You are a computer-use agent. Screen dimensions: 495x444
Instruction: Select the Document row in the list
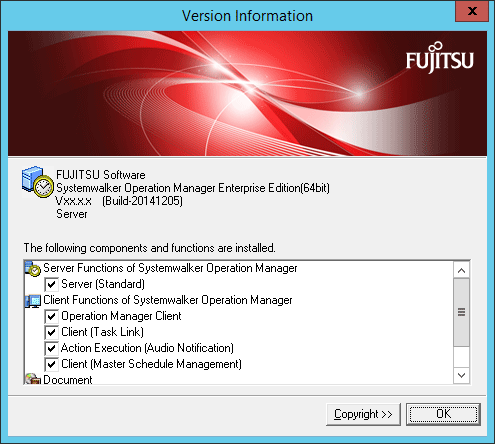click(68, 380)
